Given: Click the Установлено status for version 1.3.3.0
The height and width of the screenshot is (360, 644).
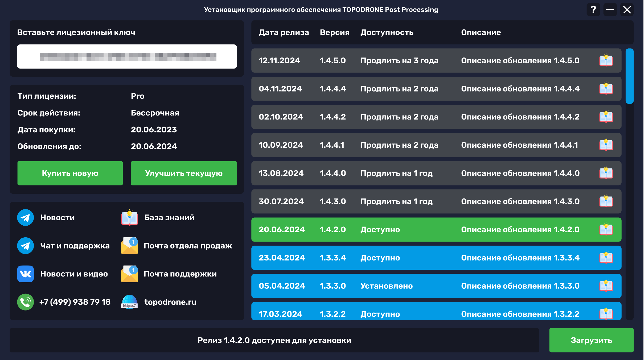Looking at the screenshot, I should [387, 286].
